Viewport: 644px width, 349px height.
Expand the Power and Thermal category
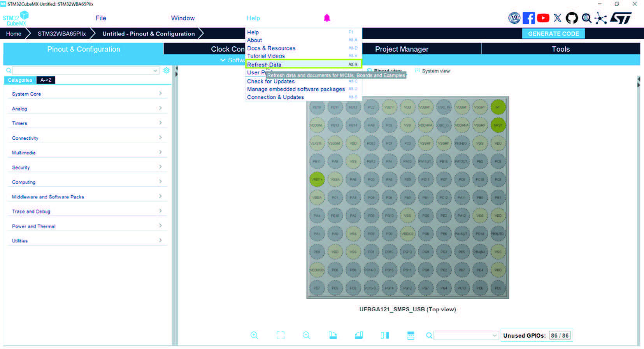click(87, 226)
